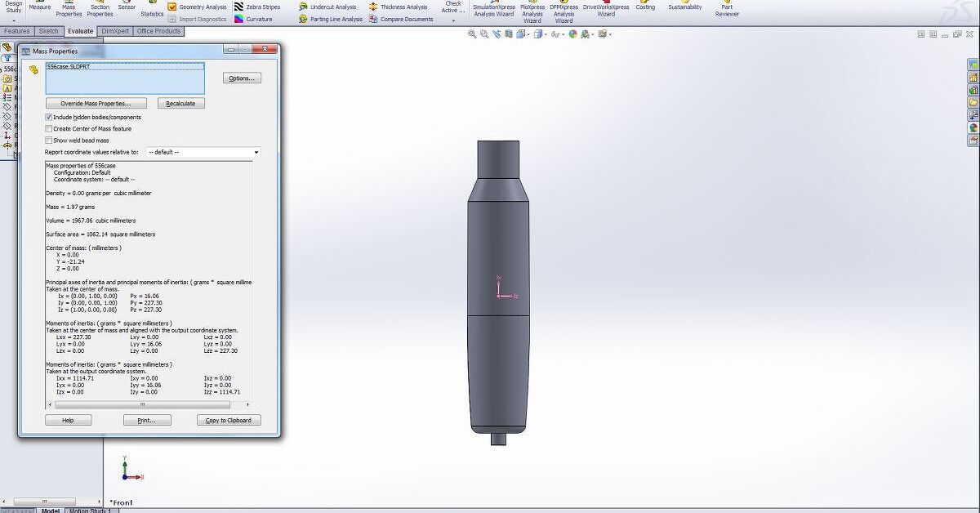Click the Recalculate button
This screenshot has width=980, height=513.
pos(180,103)
